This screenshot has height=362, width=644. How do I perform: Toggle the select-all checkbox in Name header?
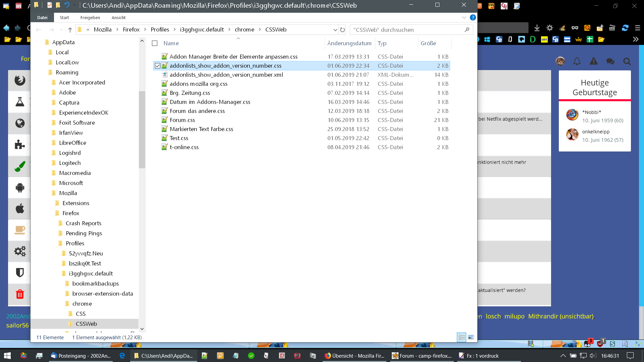point(155,43)
